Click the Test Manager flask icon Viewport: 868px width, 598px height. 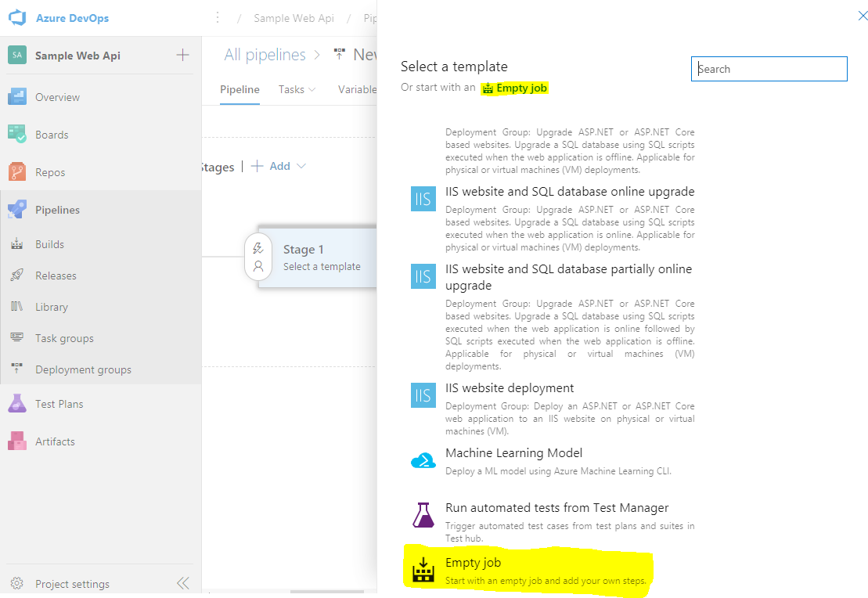pos(423,515)
